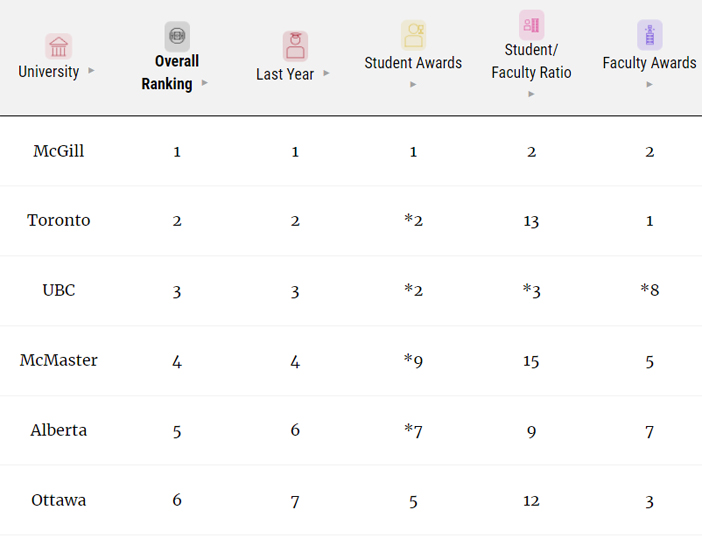This screenshot has width=702, height=539.
Task: Click the Student/Faculty Ratio icon
Action: (x=531, y=24)
